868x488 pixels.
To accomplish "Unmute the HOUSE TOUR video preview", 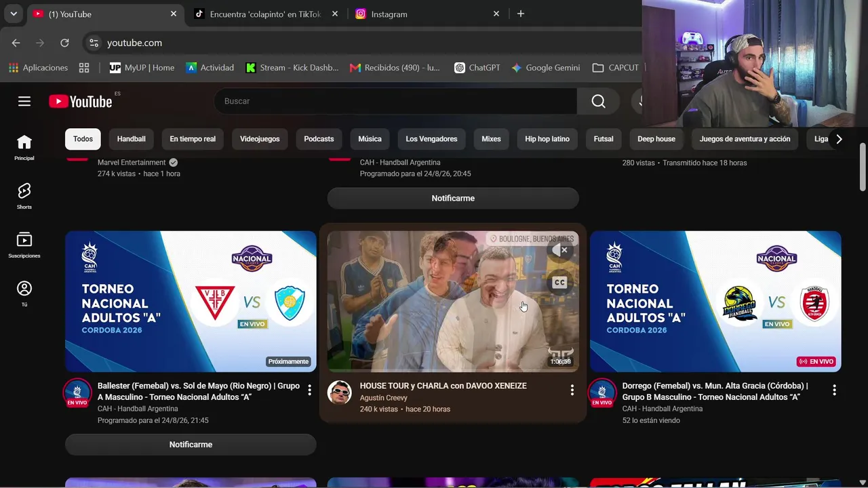I will (x=559, y=250).
